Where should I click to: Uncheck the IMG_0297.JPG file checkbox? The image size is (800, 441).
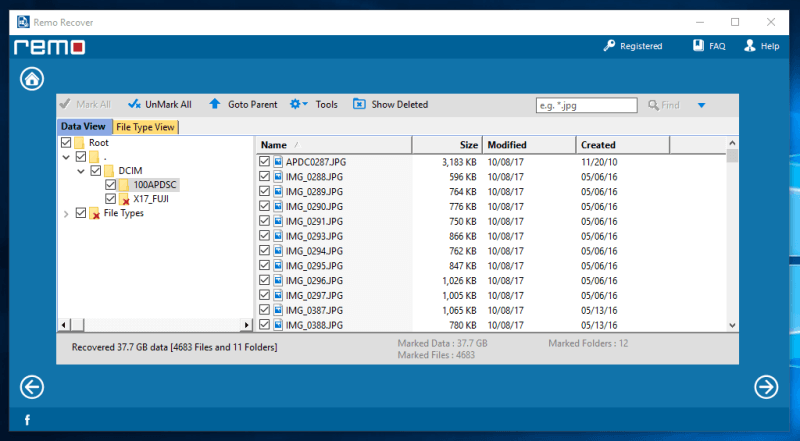264,295
